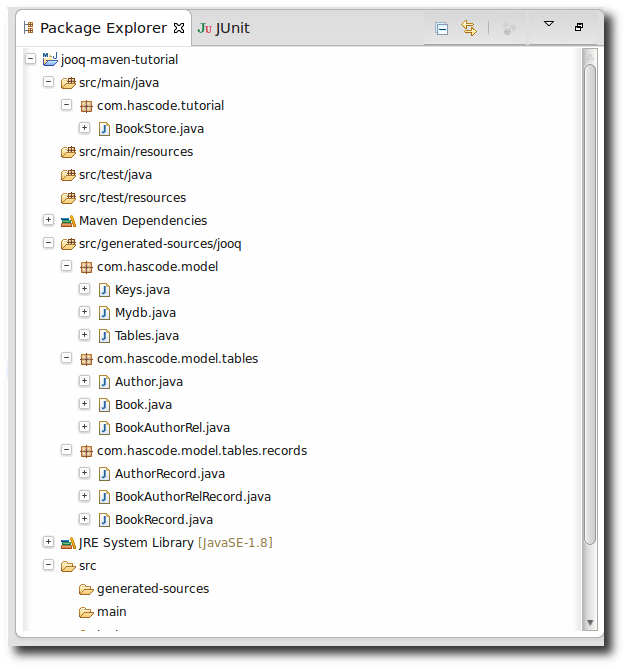This screenshot has width=627, height=669.
Task: Collapse the com.hascode.model.tables package
Action: click(66, 358)
